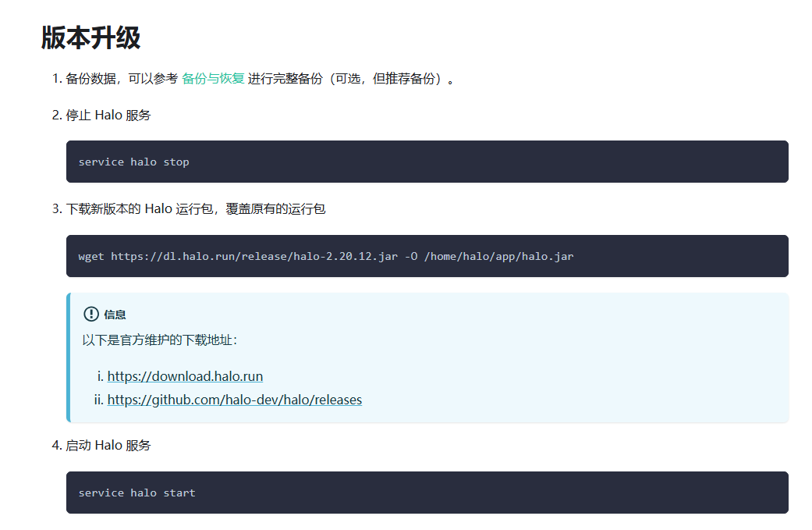This screenshot has height=530, width=812.
Task: Click the word wget in the download command
Action: (x=91, y=256)
